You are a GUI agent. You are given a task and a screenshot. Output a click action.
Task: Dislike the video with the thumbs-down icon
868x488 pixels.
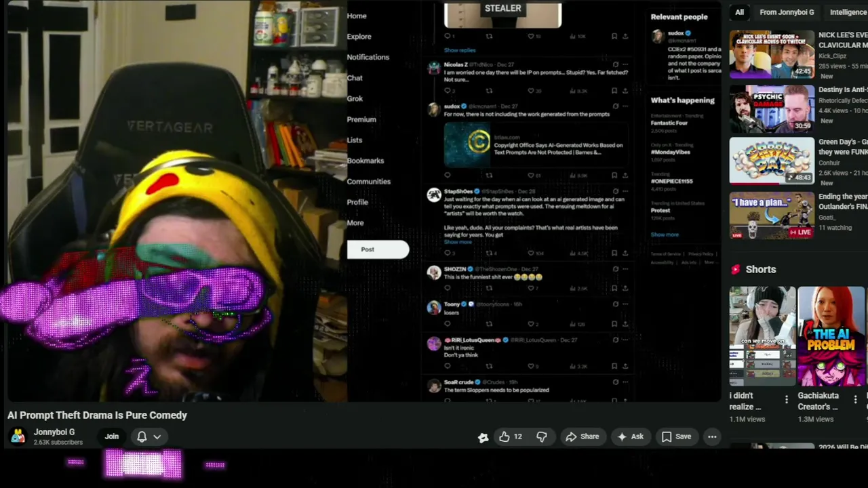542,436
